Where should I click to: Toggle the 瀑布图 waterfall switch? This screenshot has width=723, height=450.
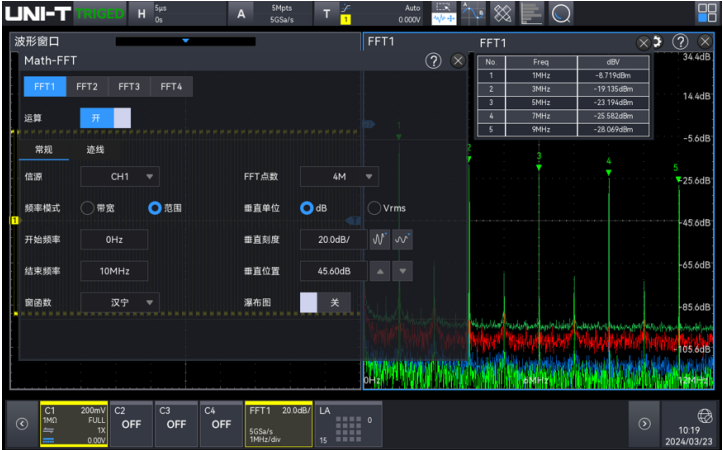325,302
